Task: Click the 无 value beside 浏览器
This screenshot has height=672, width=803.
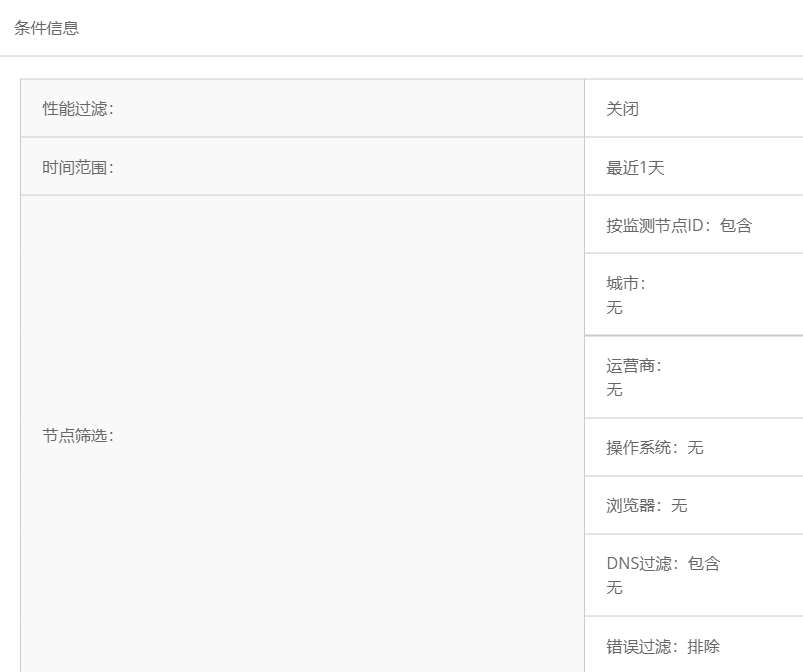Action: click(680, 506)
